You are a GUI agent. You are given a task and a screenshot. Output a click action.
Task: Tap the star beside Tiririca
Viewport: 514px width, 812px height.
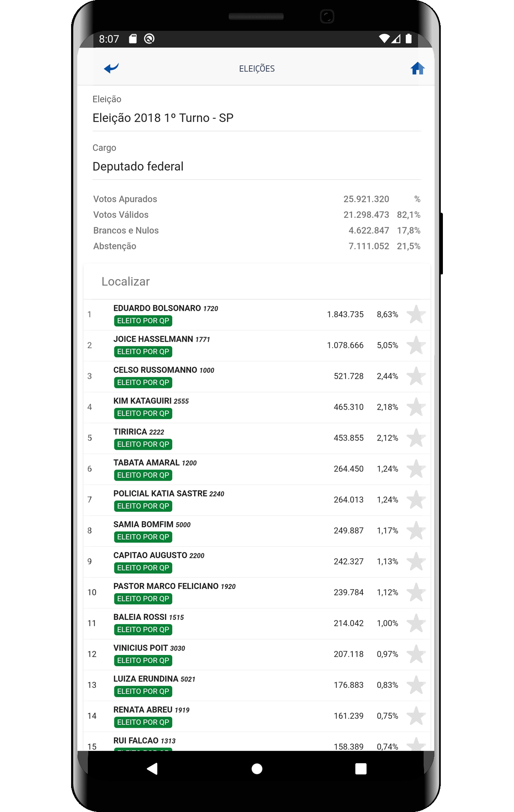[x=415, y=438]
